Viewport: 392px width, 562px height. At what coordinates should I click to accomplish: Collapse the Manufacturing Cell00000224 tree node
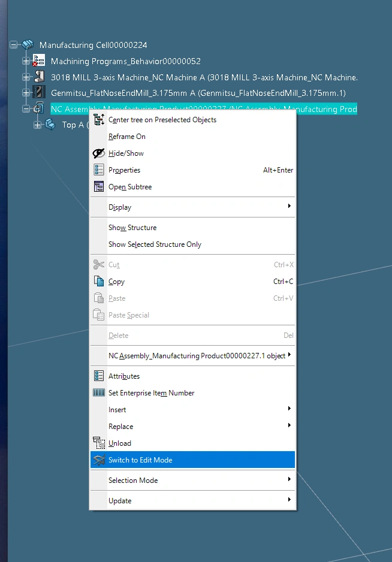tap(14, 45)
